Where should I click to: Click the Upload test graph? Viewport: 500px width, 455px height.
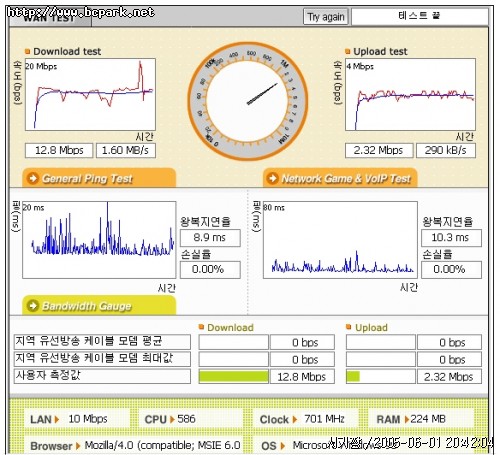pyautogui.click(x=410, y=94)
